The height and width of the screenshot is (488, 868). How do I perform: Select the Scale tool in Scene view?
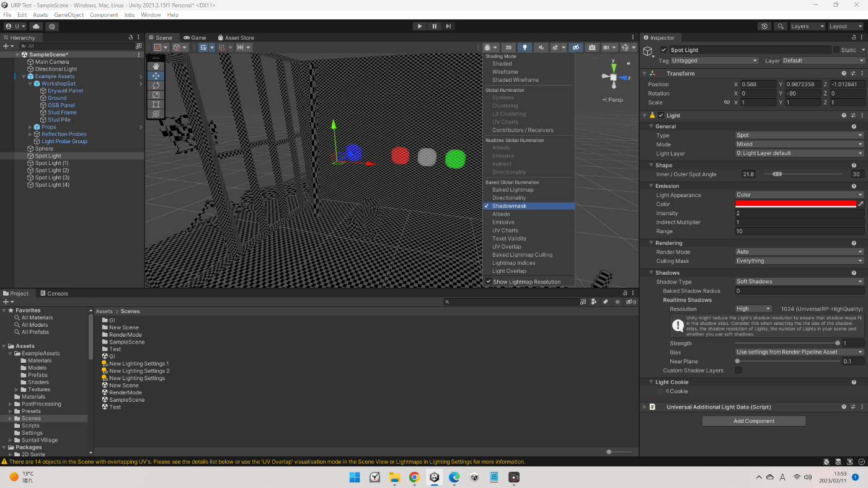(x=156, y=95)
